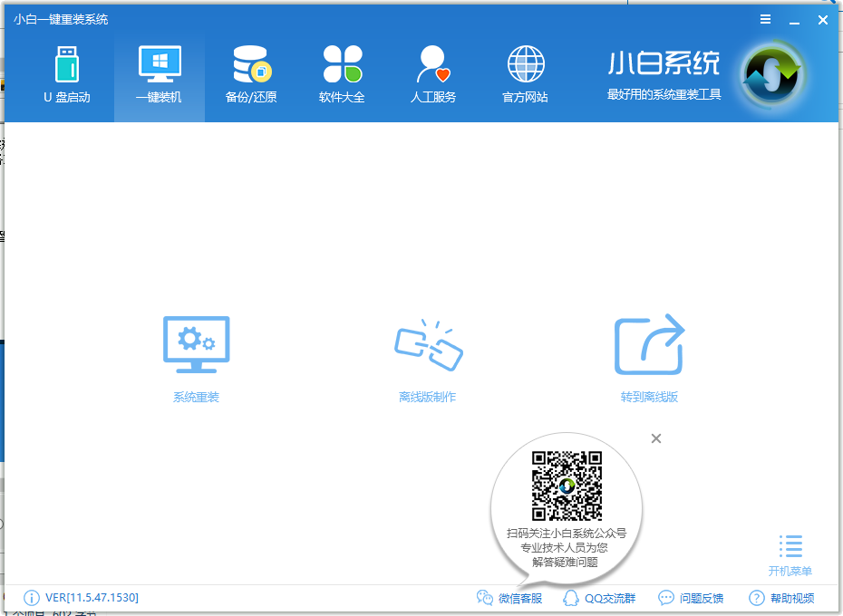Open 离线版制作 offline version maker
Image resolution: width=843 pixels, height=616 pixels.
pos(427,356)
